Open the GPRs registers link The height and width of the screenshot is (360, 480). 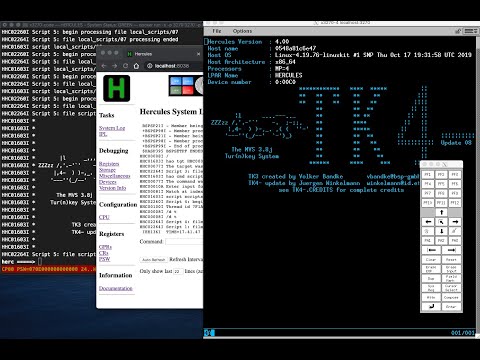pyautogui.click(x=105, y=247)
